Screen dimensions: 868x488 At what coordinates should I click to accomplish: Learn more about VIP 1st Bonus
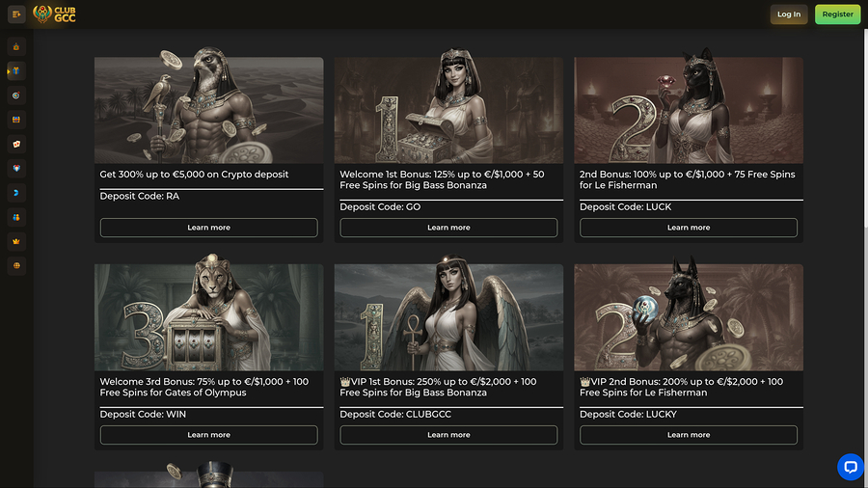coord(448,435)
